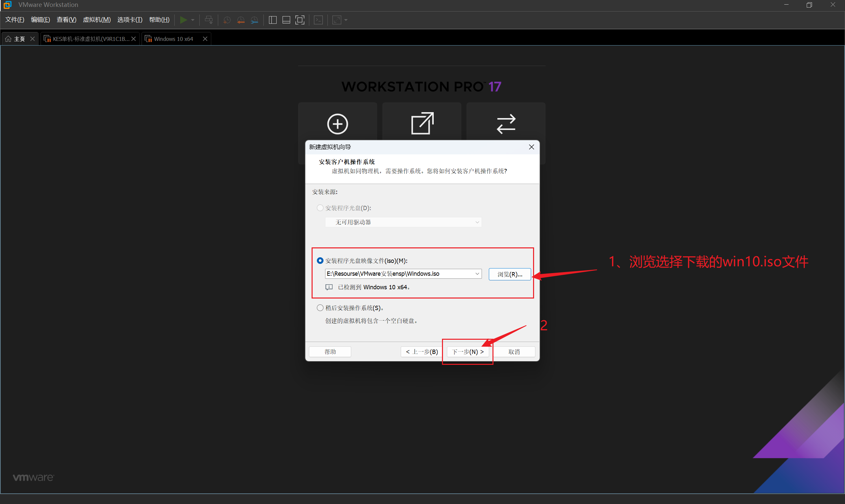Close the KES单机 virtual machine tab

point(134,39)
